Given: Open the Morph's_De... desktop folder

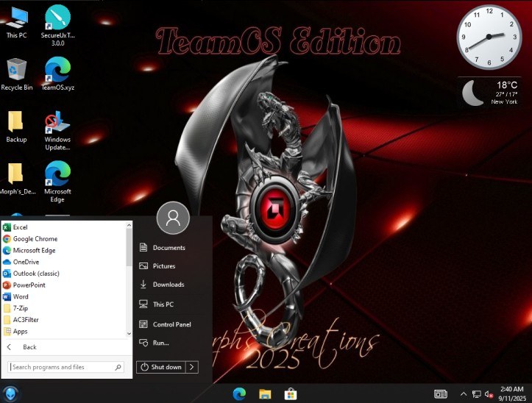Looking at the screenshot, I should pyautogui.click(x=17, y=179).
